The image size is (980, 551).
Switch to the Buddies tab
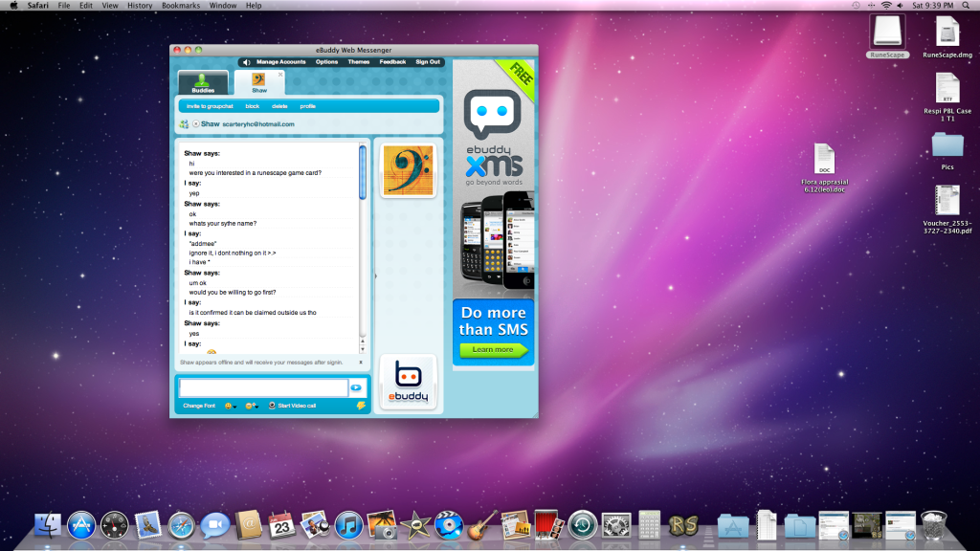tap(203, 82)
